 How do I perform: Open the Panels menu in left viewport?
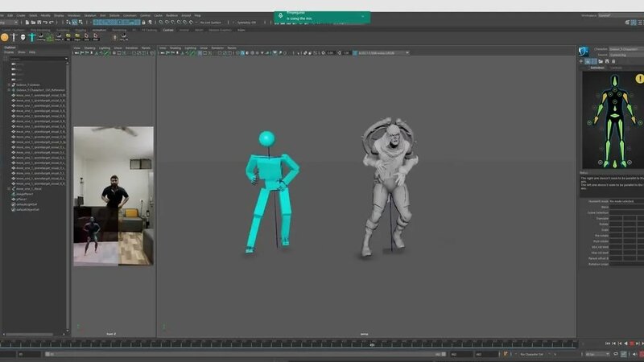[146, 48]
